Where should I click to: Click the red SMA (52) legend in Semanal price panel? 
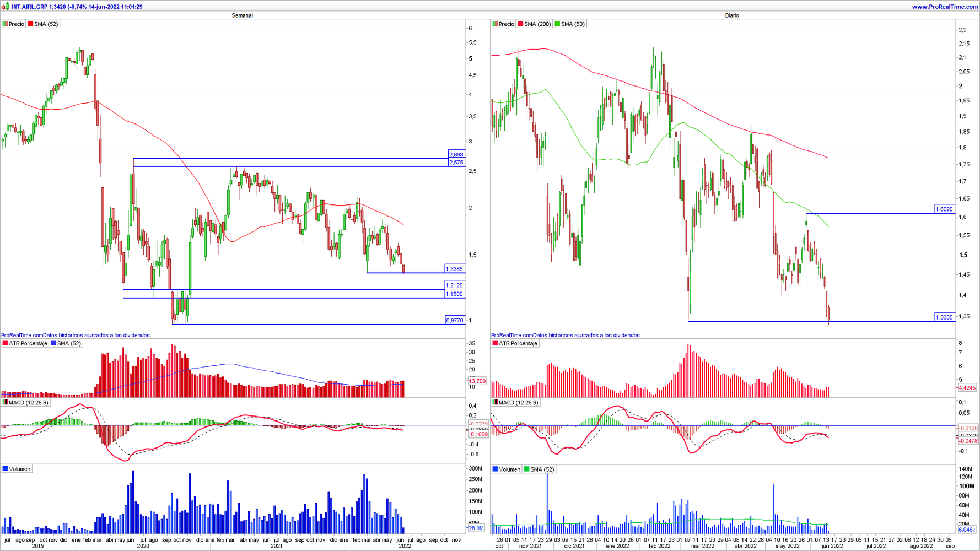(x=43, y=24)
